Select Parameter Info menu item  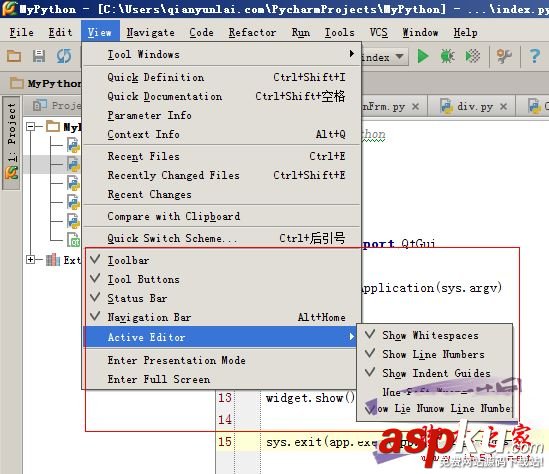(223, 115)
